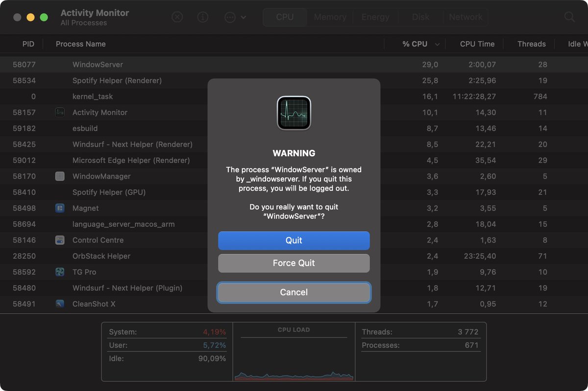Sort by the PID column header

point(28,44)
